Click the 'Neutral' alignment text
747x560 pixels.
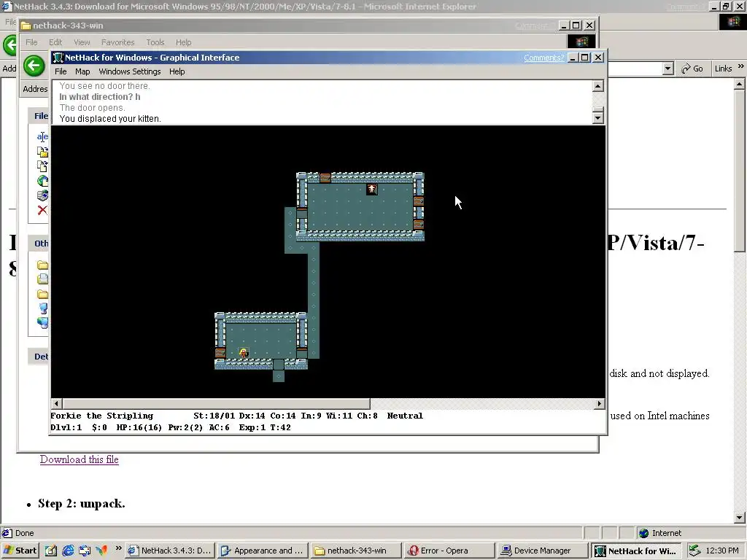[x=405, y=416]
